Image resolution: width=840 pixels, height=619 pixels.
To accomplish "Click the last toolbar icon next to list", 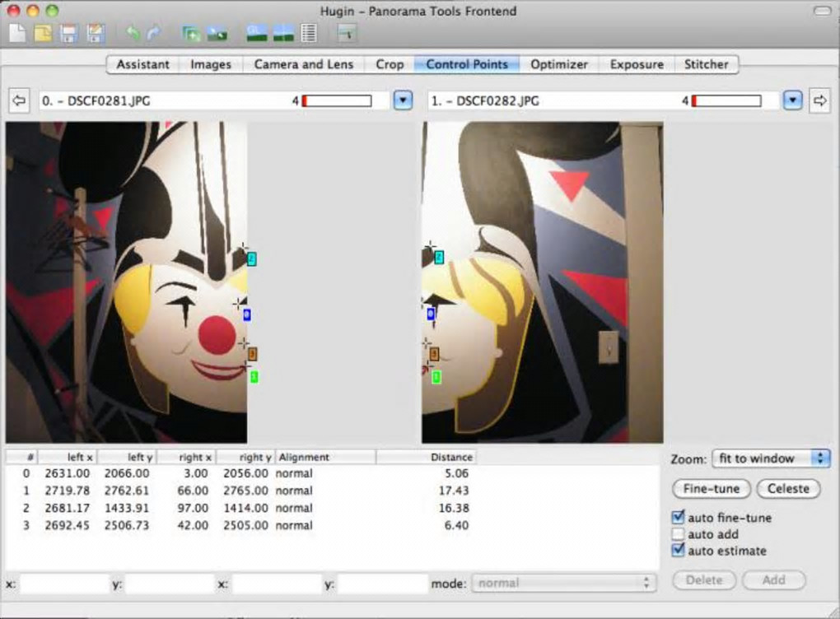I will 348,33.
